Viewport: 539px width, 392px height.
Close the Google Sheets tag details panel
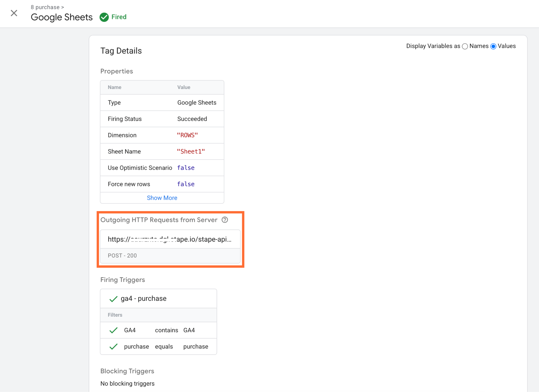[14, 13]
